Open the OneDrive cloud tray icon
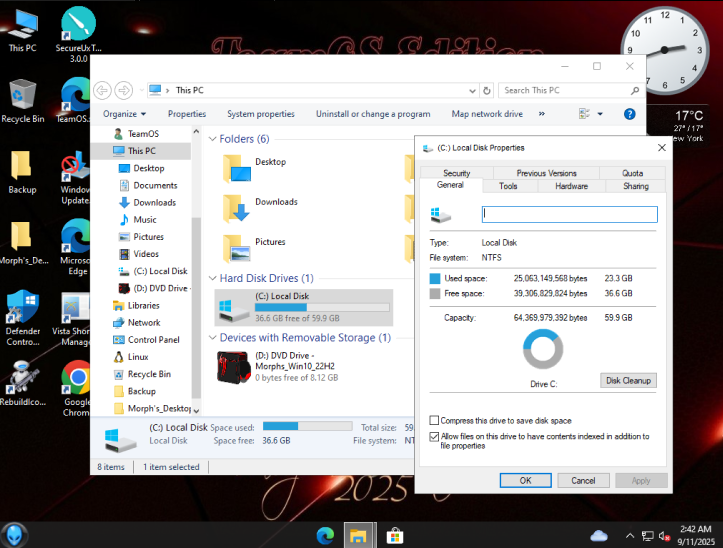 point(599,536)
